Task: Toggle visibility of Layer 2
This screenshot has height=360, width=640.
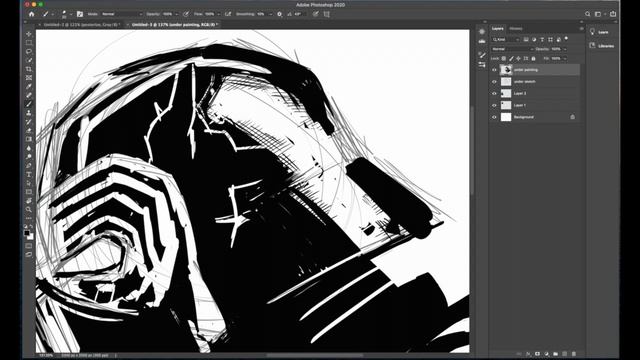Action: (494, 93)
